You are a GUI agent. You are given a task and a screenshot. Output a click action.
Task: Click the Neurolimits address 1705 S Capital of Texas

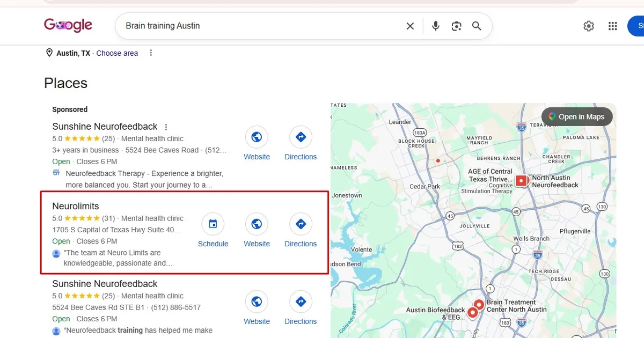(116, 230)
